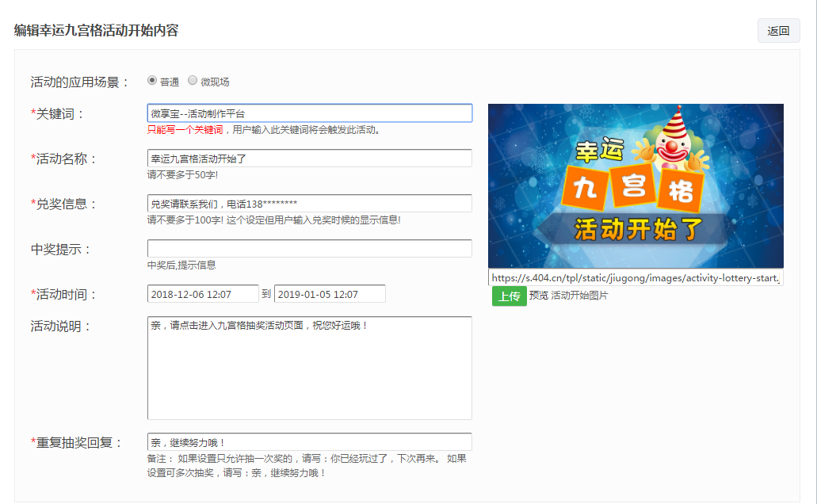The width and height of the screenshot is (817, 504).
Task: Click the 备注 note under repeat reply
Action: coord(307,466)
